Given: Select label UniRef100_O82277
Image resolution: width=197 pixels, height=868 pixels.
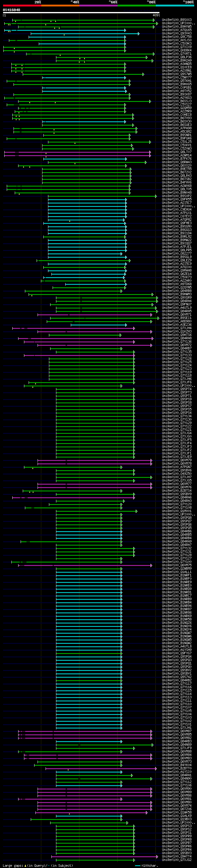Looking at the screenshot, I should click(x=177, y=254).
